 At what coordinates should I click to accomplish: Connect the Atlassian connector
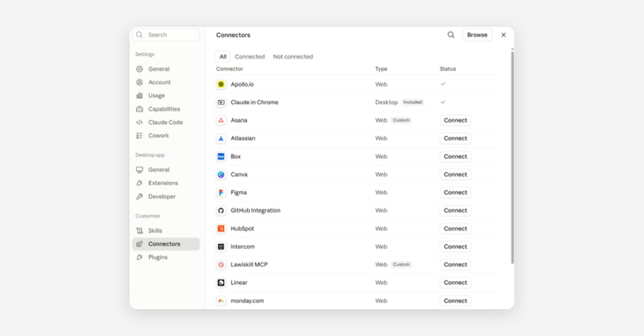(455, 139)
